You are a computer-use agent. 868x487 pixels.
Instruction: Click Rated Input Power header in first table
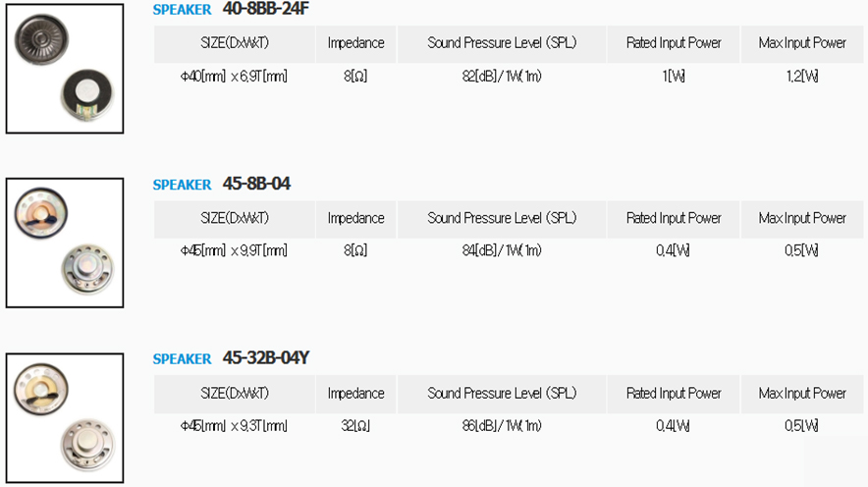click(x=674, y=43)
